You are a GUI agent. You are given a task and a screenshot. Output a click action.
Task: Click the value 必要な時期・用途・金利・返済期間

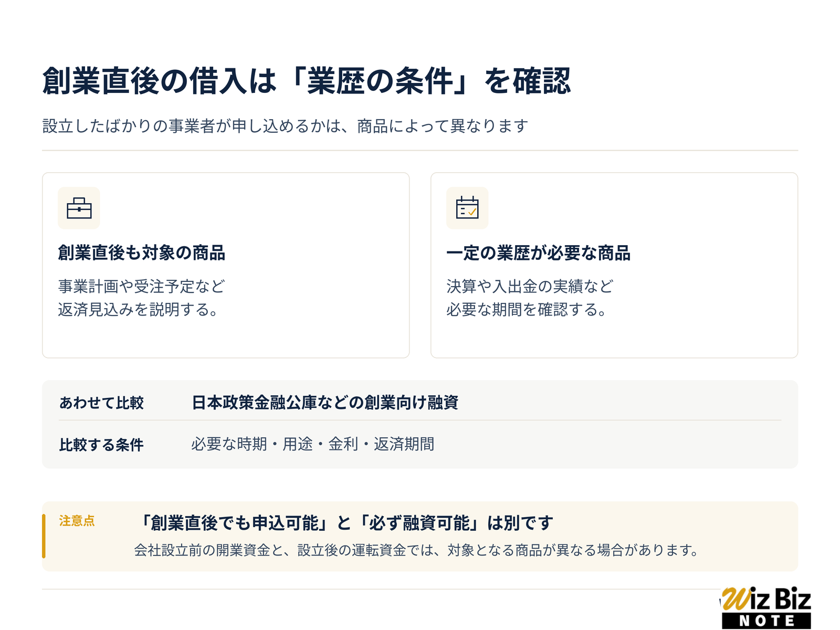tap(312, 444)
